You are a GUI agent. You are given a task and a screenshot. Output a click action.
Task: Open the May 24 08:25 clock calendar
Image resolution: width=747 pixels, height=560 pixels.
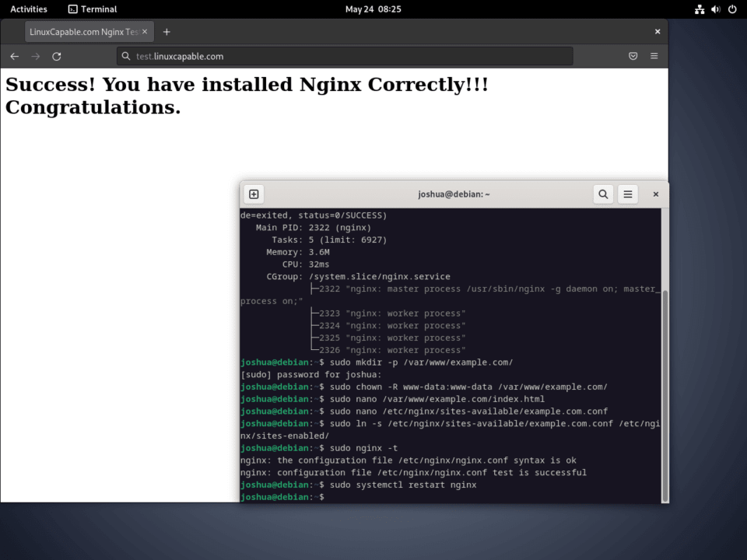[x=373, y=9]
